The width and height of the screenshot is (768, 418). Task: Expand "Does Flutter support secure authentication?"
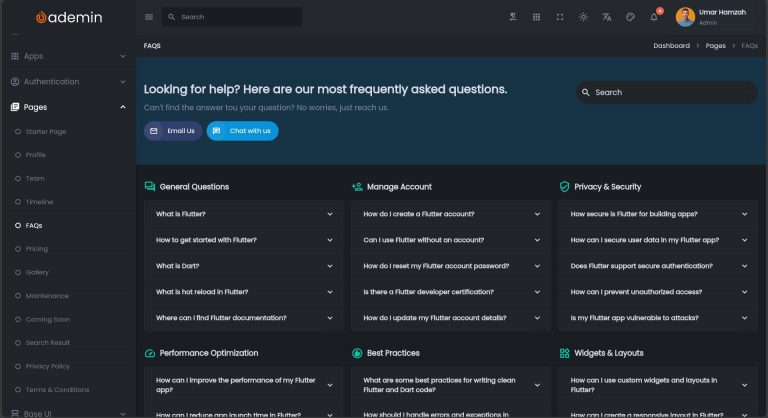[658, 266]
